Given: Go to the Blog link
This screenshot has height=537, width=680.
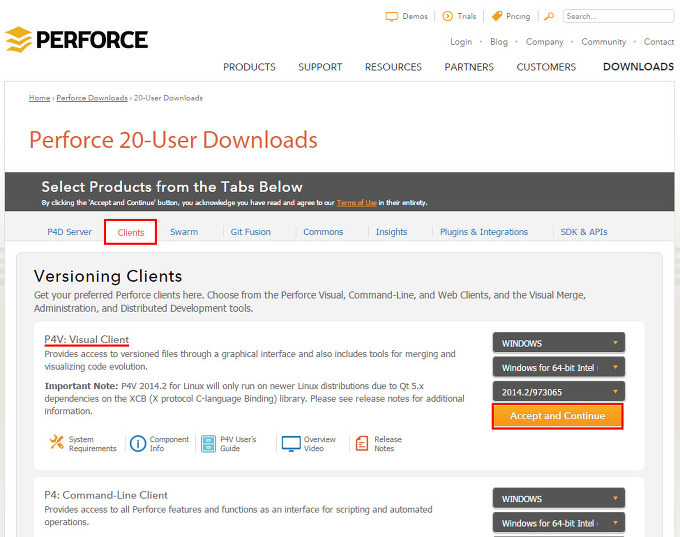Looking at the screenshot, I should click(499, 42).
